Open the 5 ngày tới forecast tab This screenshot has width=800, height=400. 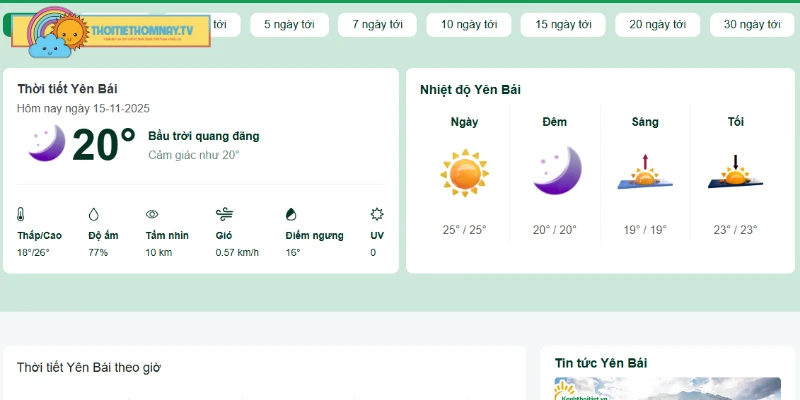289,24
